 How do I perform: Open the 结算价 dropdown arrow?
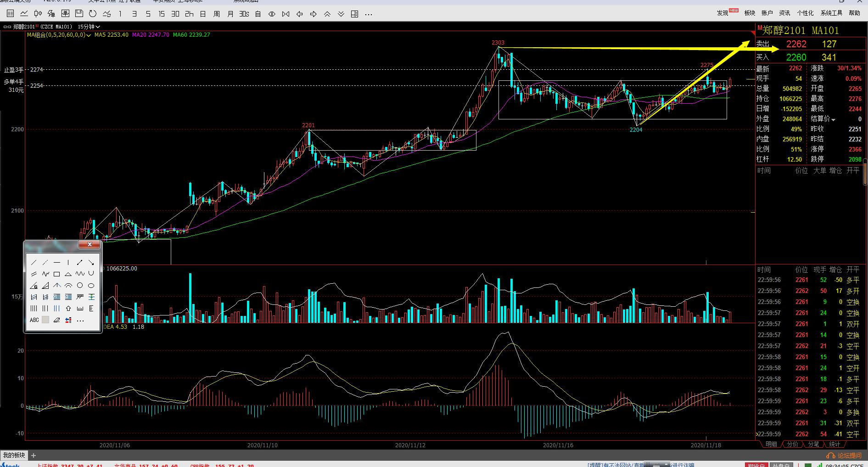[x=834, y=120]
